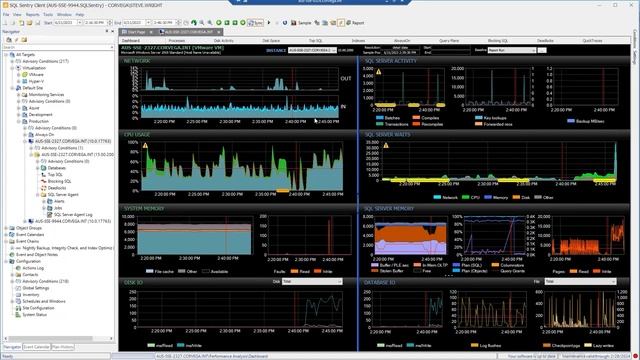Open the Reports menu
Image resolution: width=640 pixels, height=360 pixels.
(x=33, y=15)
